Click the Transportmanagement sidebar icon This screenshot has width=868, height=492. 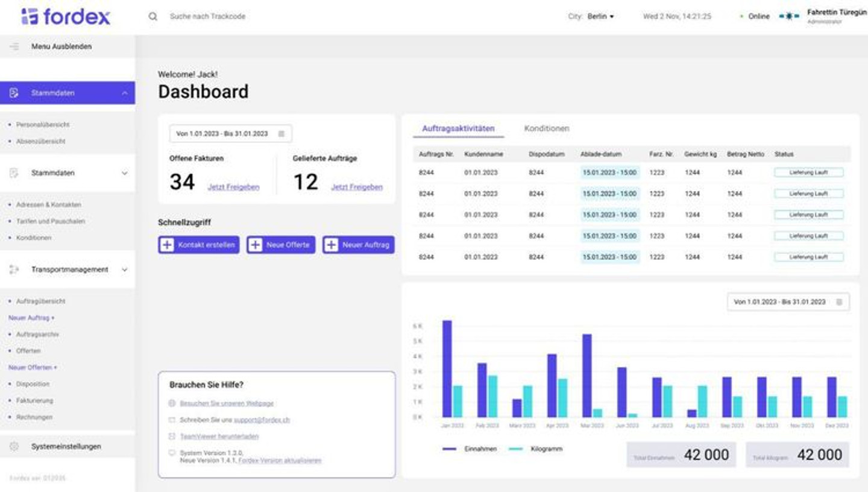14,270
